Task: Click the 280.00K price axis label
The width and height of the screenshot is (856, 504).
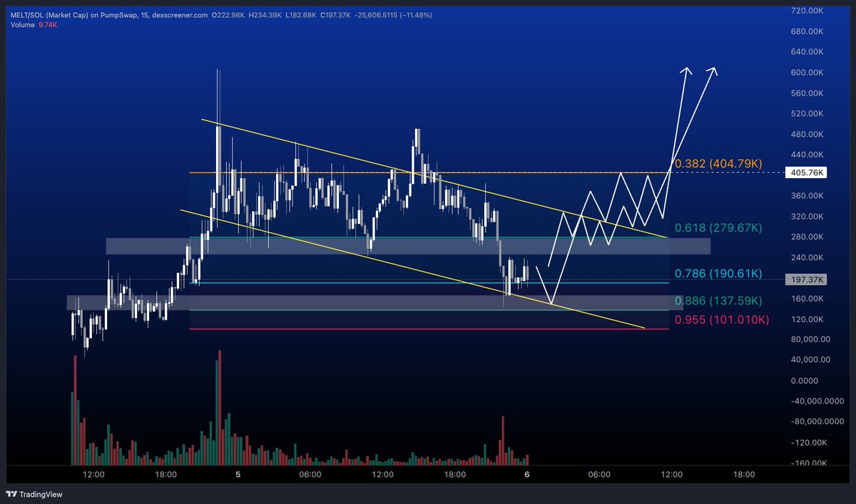Action: pos(807,237)
